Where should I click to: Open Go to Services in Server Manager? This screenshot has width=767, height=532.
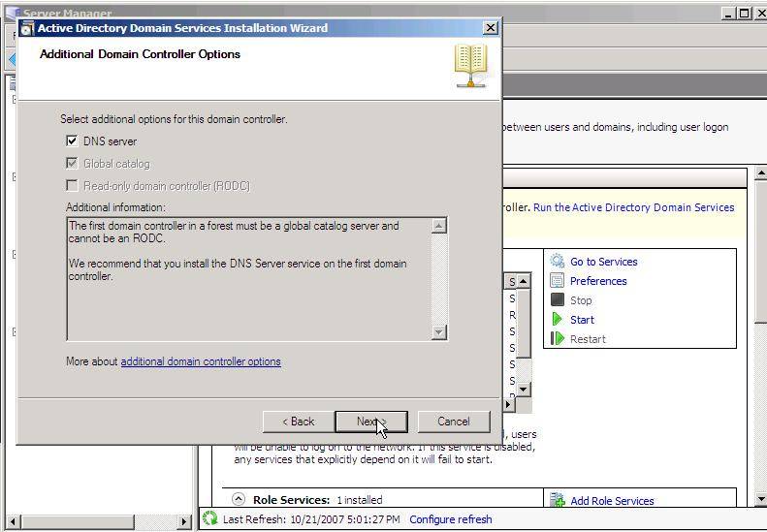pos(604,262)
